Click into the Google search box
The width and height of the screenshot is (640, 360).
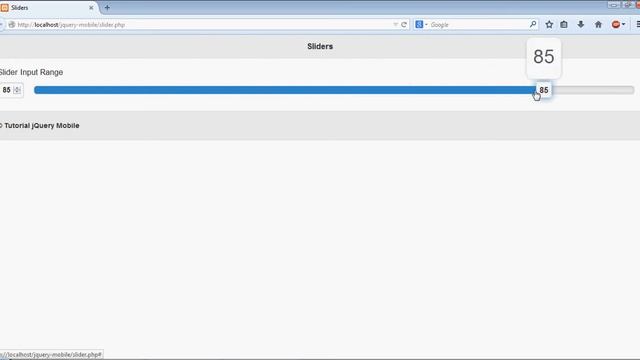point(478,24)
